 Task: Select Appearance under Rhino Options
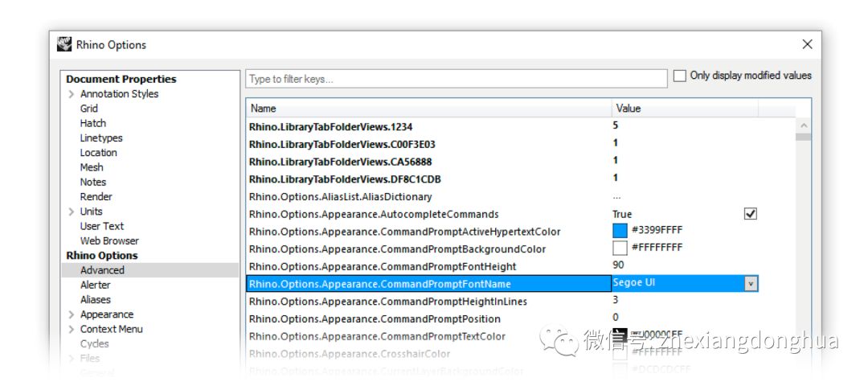pos(106,314)
